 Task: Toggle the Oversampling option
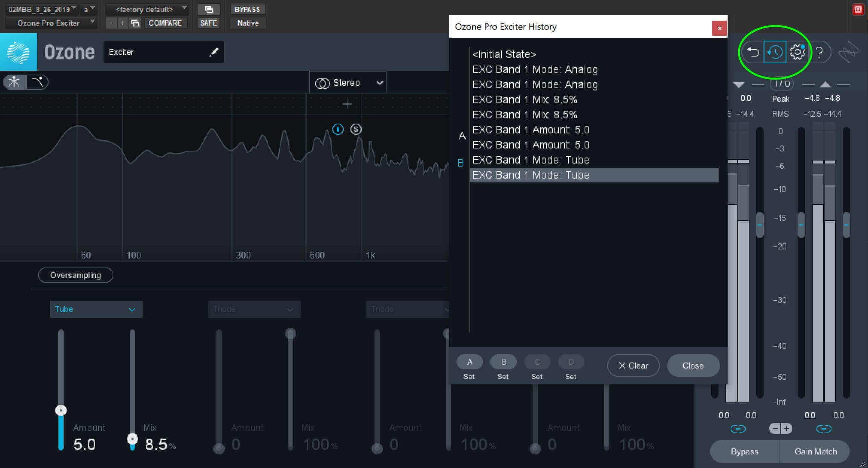(x=75, y=275)
